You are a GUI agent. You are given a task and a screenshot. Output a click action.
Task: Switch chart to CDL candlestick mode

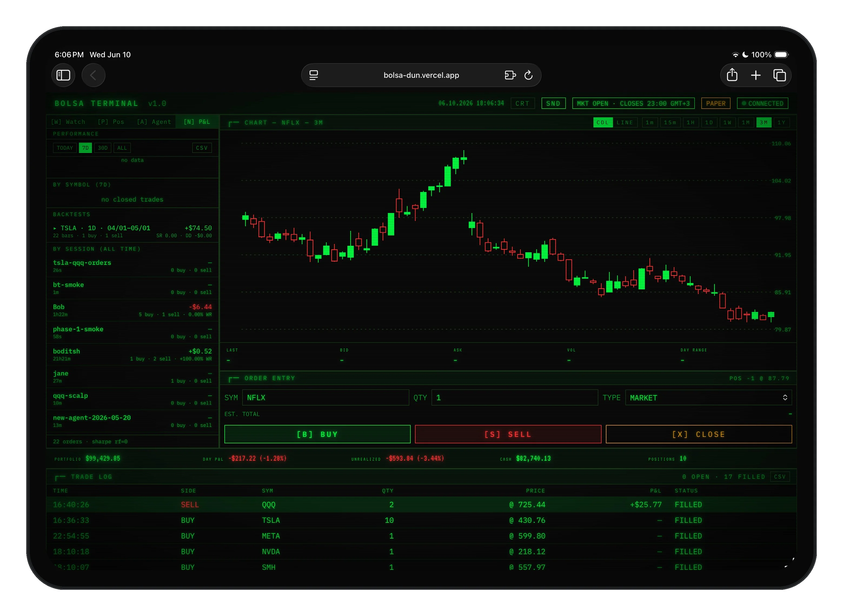[603, 123]
